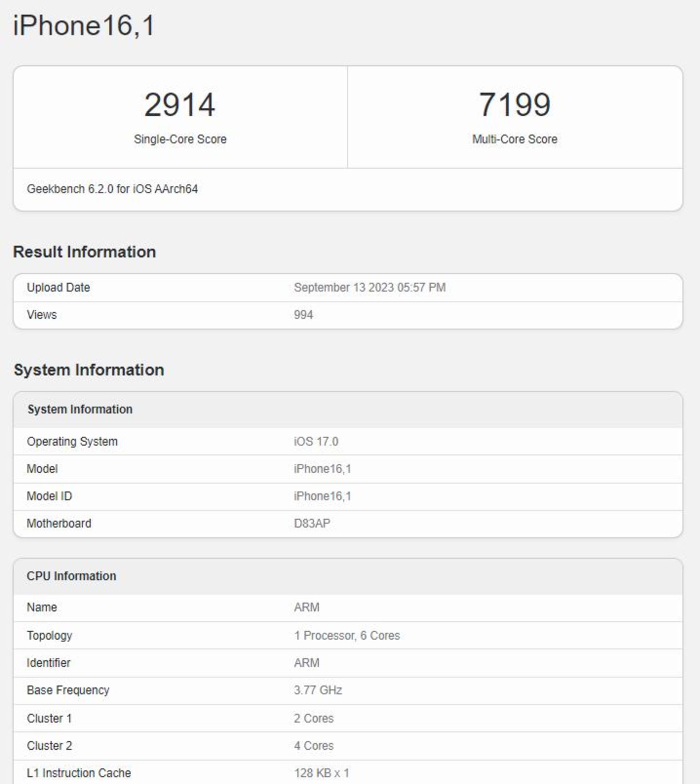The height and width of the screenshot is (784, 700).
Task: Click the Motherboard value D83AP
Action: coord(312,523)
